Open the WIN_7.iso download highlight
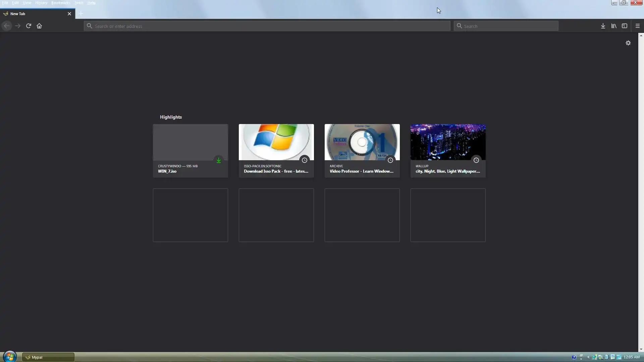Image resolution: width=644 pixels, height=362 pixels. [x=190, y=150]
